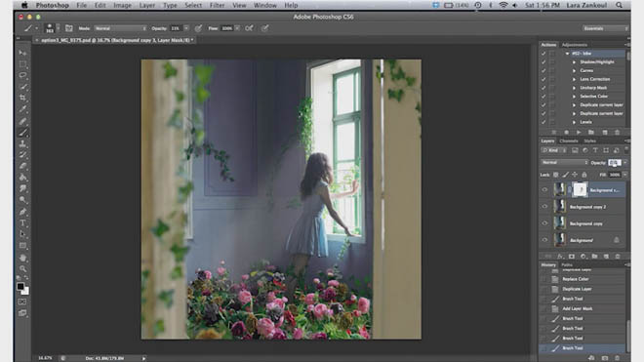Open the brush Mode dropdown in options bar
This screenshot has width=644, height=362.
click(x=120, y=28)
